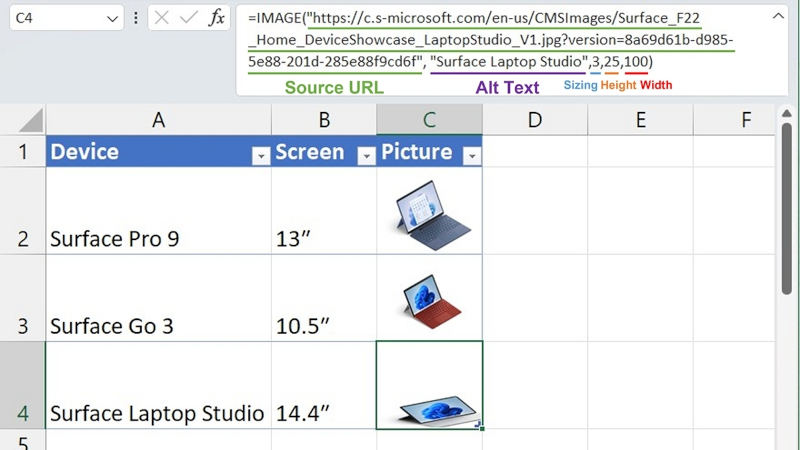This screenshot has height=450, width=800.
Task: Select column F header
Action: pos(735,120)
